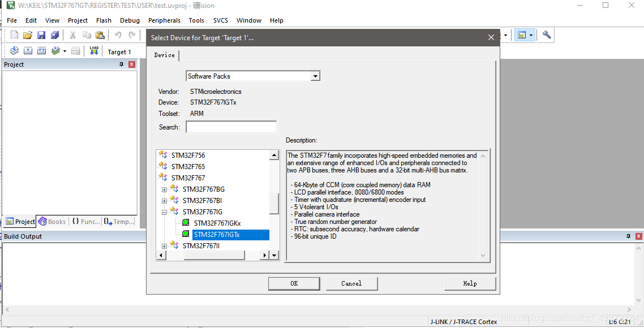Click the device tree scroll-left arrow
The width and height of the screenshot is (644, 328).
(161, 256)
